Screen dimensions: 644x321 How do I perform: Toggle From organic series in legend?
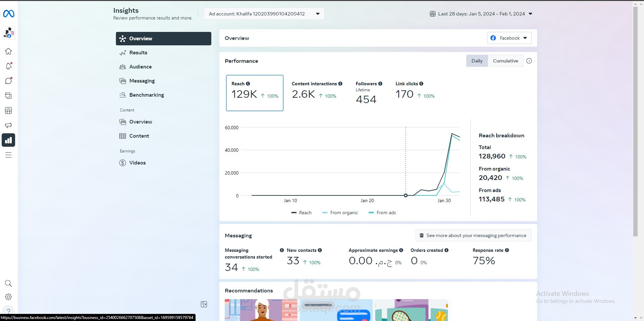340,213
